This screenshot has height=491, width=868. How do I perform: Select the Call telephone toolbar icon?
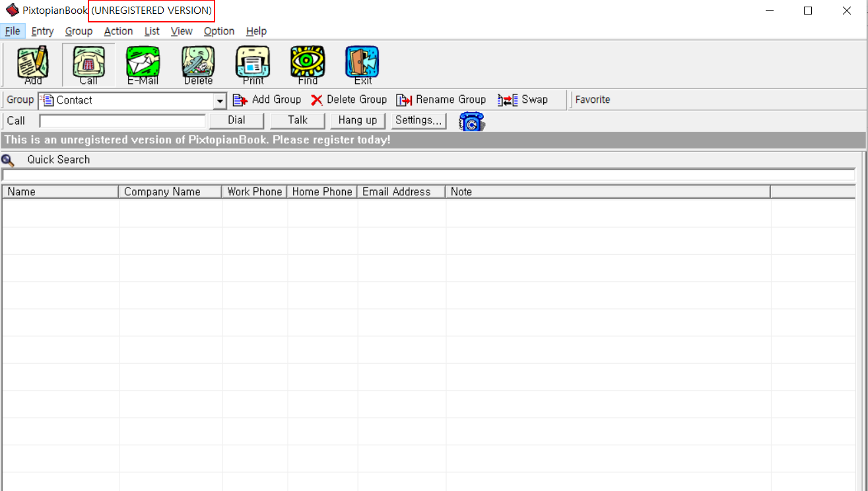[x=88, y=65]
